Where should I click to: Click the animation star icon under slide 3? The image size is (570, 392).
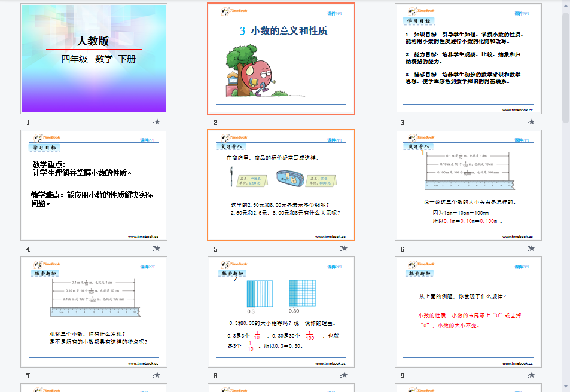click(x=531, y=122)
